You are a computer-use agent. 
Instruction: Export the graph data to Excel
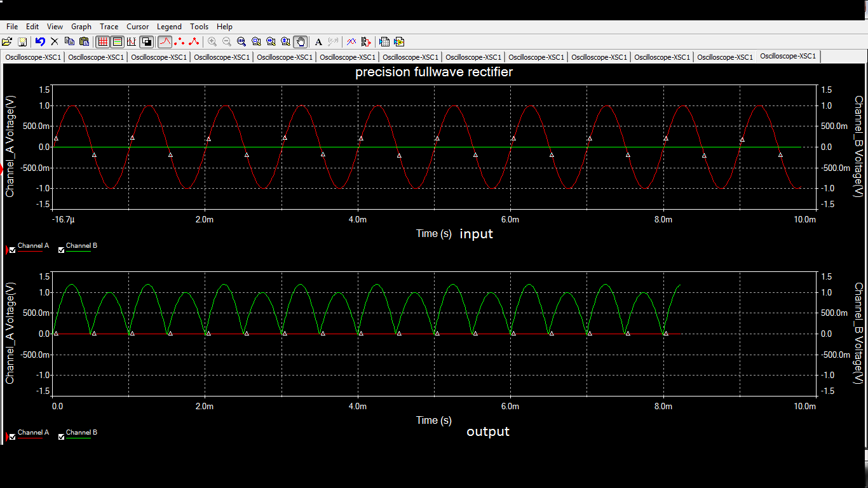pyautogui.click(x=384, y=42)
